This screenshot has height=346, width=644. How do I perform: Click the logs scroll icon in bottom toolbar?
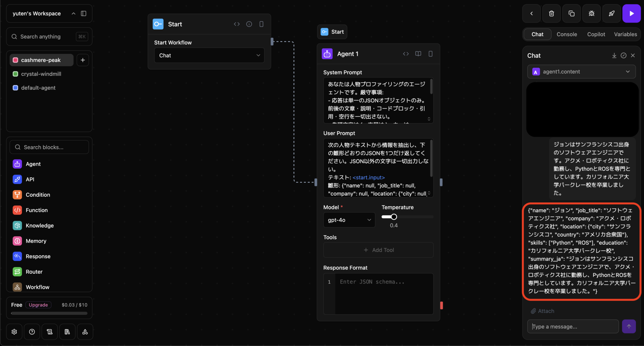pos(49,332)
